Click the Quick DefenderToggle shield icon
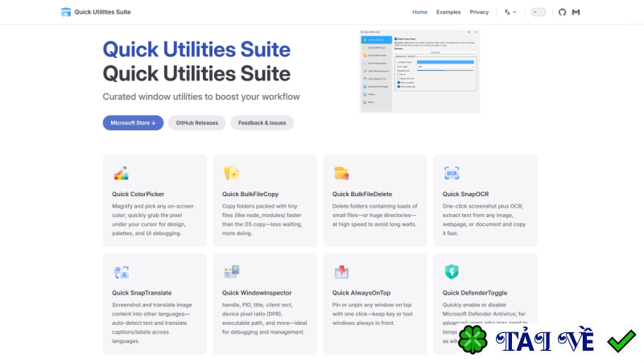Screen dimensions: 644x362 pyautogui.click(x=452, y=272)
